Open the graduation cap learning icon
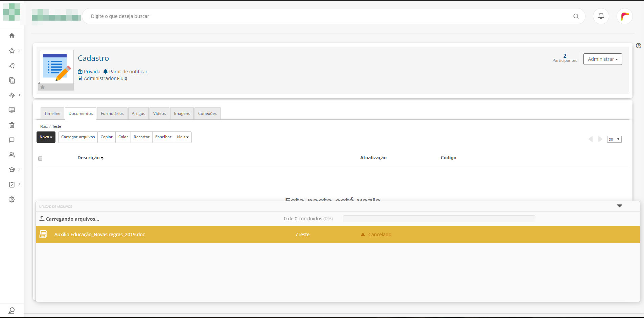 (x=12, y=170)
